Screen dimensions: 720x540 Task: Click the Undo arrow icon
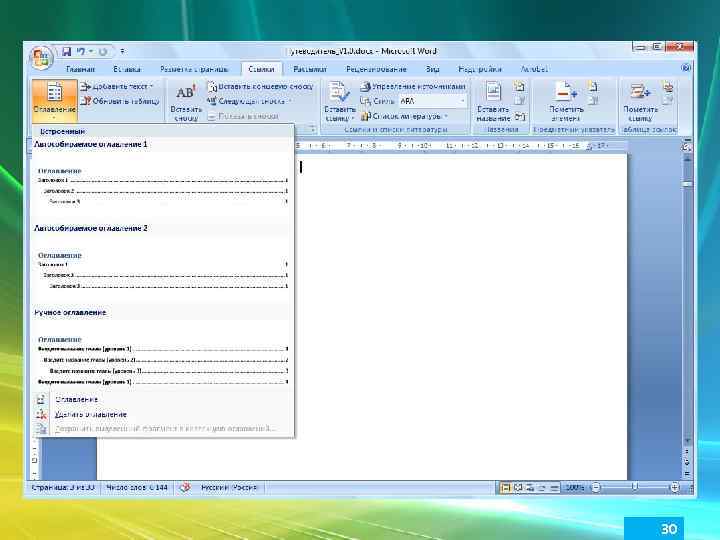pyautogui.click(x=81, y=51)
